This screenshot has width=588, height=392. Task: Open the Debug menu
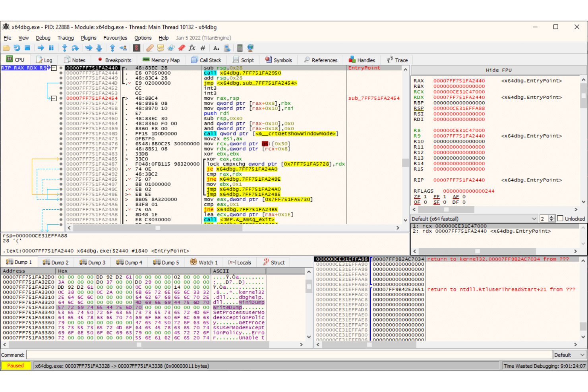(x=43, y=38)
